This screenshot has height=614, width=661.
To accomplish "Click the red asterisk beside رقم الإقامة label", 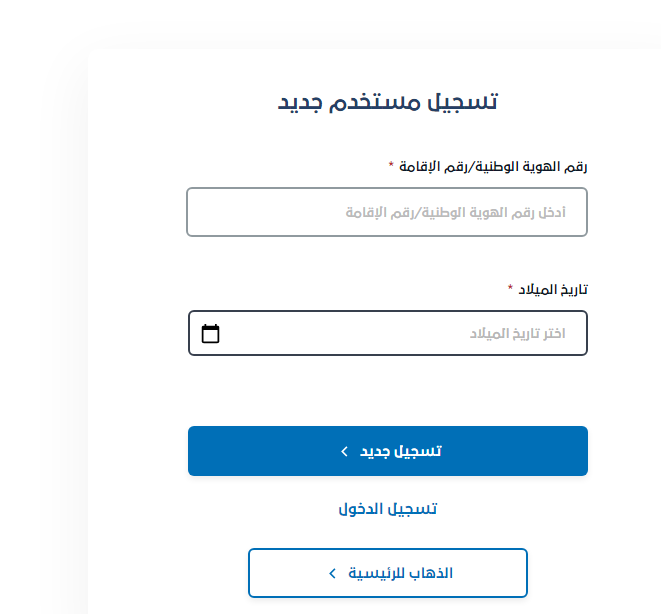I will [x=391, y=166].
